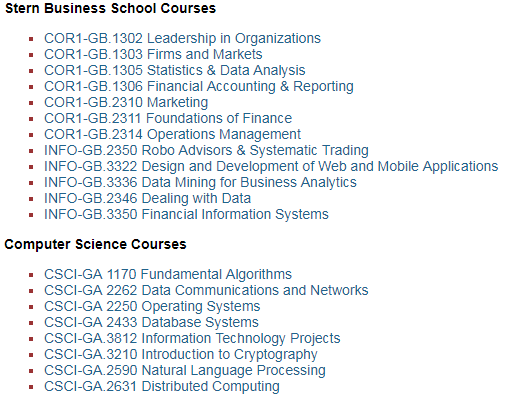Viewport: 522px width, 399px height.
Task: Open CSCI-GA.2631 Distributed Computing link
Action: (x=162, y=386)
